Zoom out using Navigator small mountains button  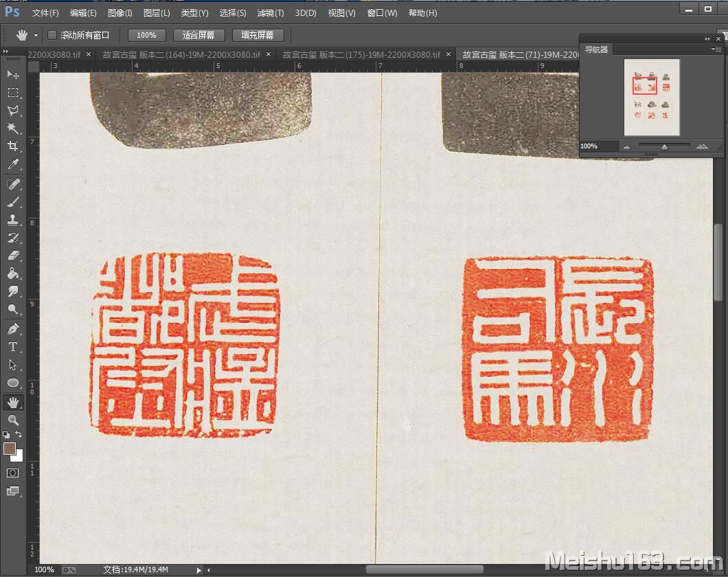coord(627,147)
